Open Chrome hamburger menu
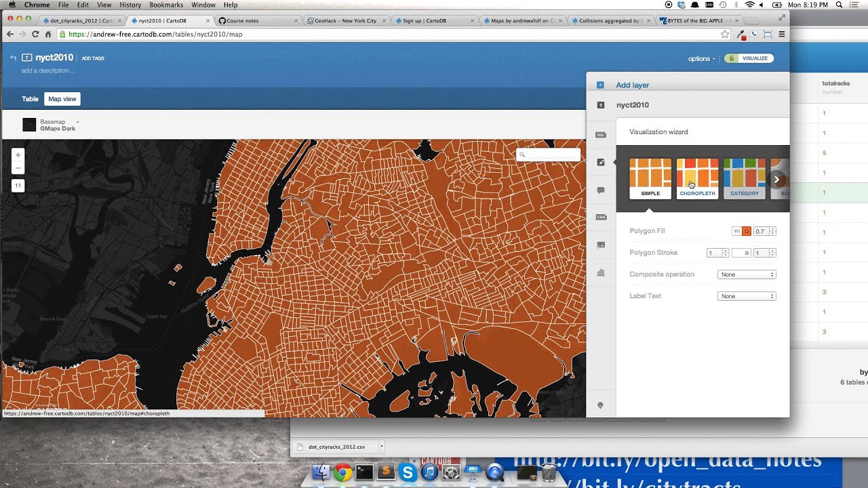Screen dimensions: 868x488 tap(782, 34)
